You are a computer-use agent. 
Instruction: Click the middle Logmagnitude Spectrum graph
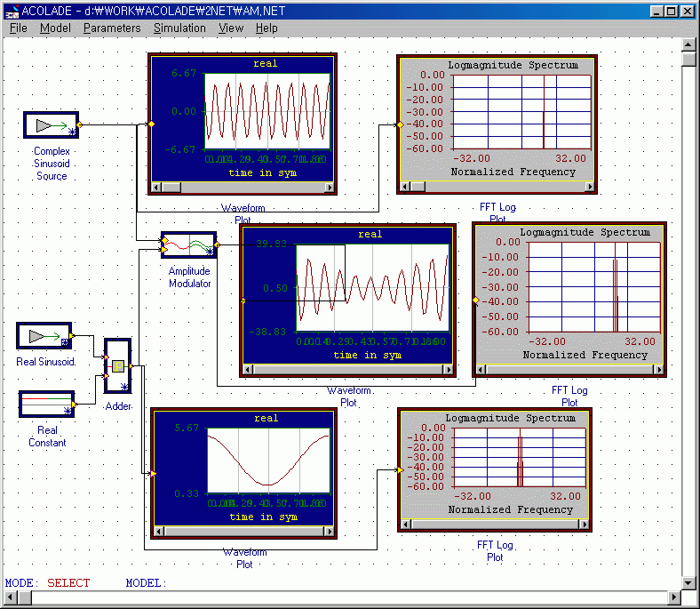594,287
